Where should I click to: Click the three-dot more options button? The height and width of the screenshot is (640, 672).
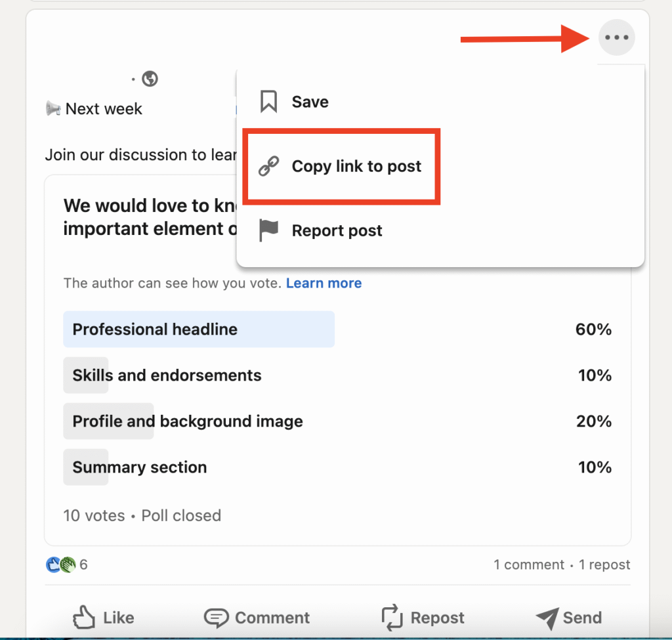click(x=617, y=37)
